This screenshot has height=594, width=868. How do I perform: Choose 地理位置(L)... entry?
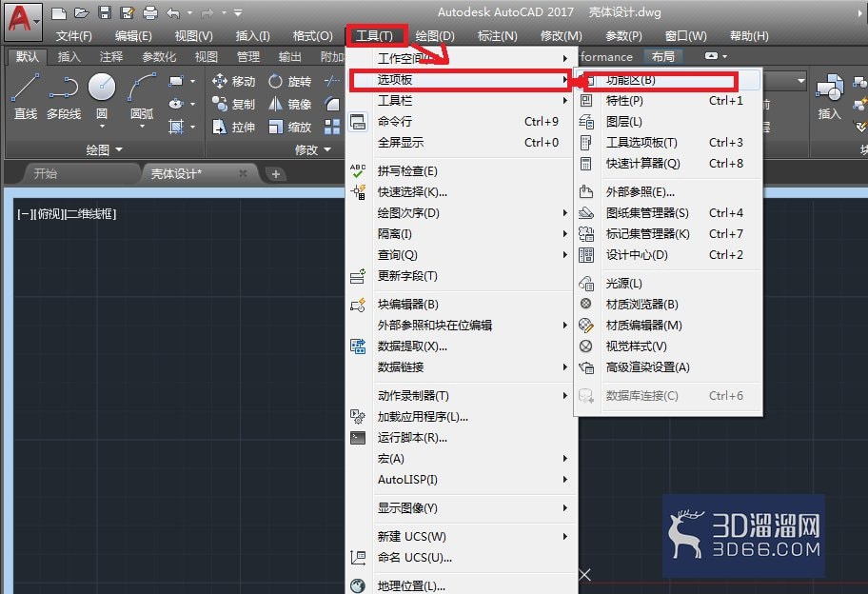461,585
